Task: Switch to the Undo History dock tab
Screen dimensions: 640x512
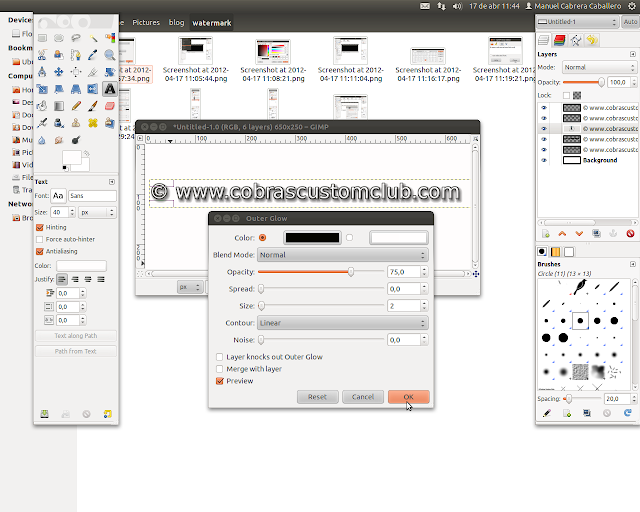Action: tap(592, 40)
